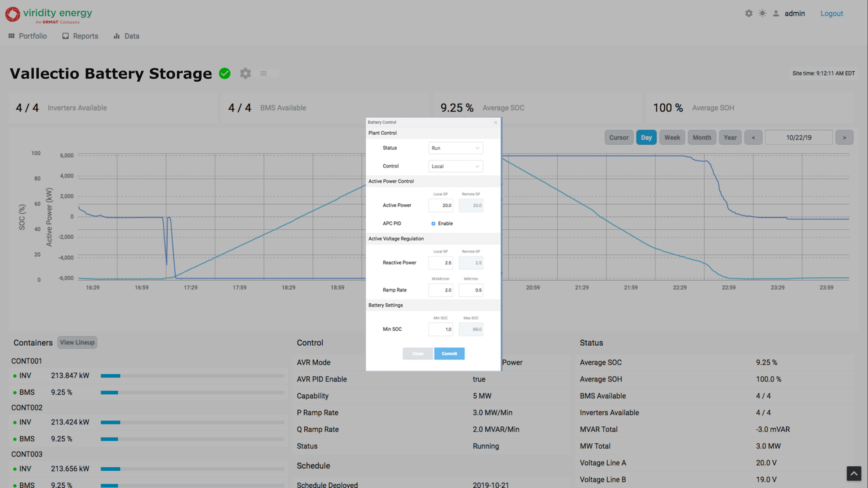This screenshot has height=488, width=868.
Task: Edit Ramp Rate MVAR/min field
Action: pyautogui.click(x=441, y=290)
